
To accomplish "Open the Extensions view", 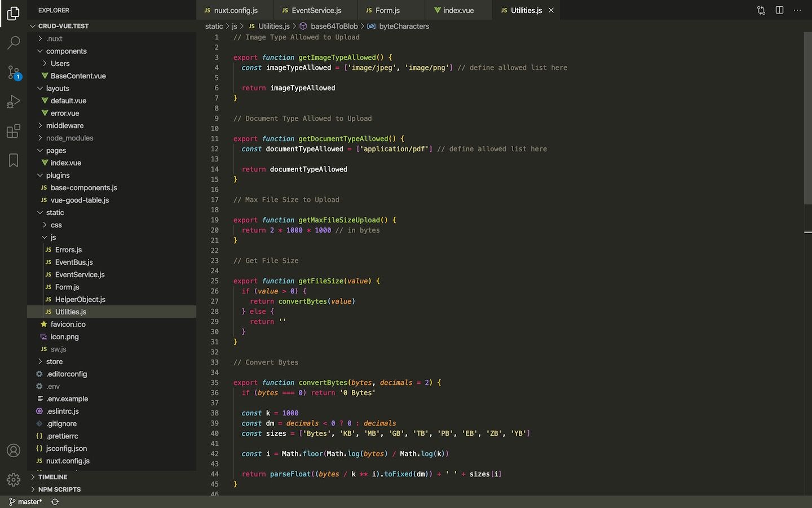I will coord(14,131).
